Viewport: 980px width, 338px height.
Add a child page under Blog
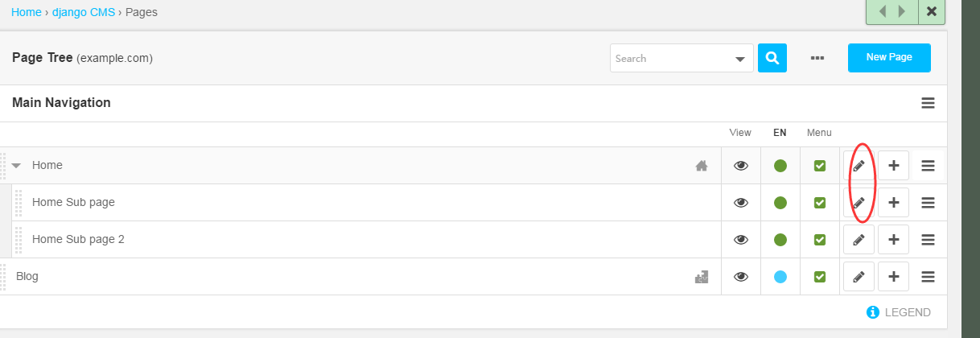(x=893, y=277)
